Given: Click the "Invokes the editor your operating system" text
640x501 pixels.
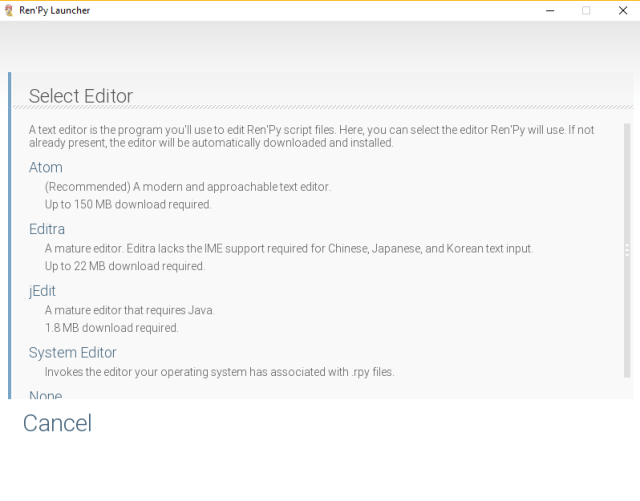Looking at the screenshot, I should coord(220,372).
